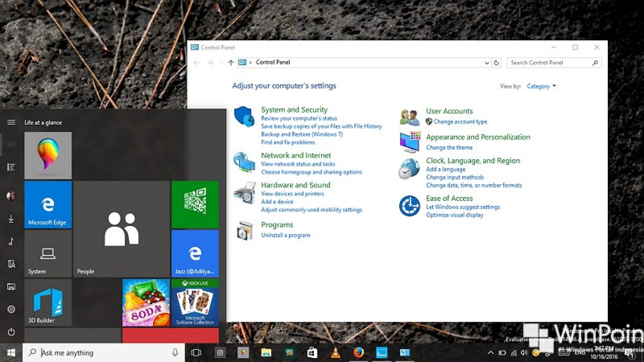Image resolution: width=644 pixels, height=362 pixels.
Task: Click the Back arrow in Control Panel
Action: tap(196, 63)
